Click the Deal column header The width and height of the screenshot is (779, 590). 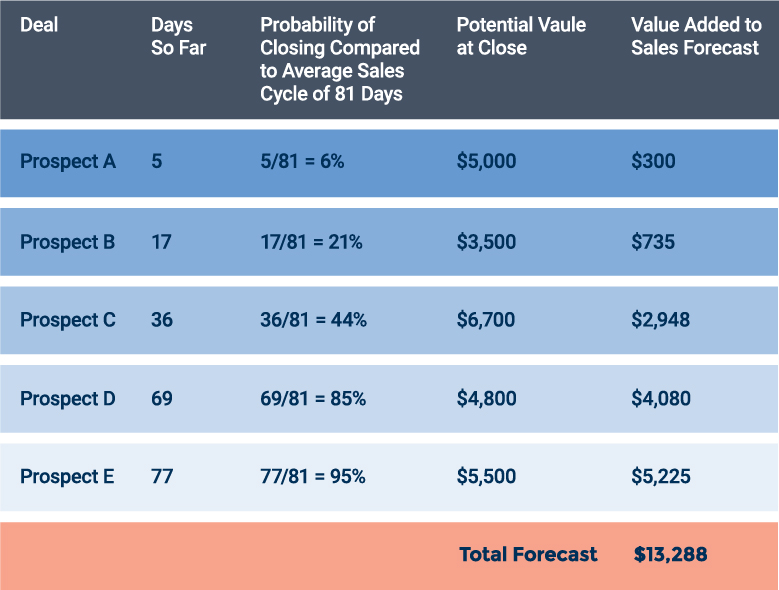[x=39, y=25]
